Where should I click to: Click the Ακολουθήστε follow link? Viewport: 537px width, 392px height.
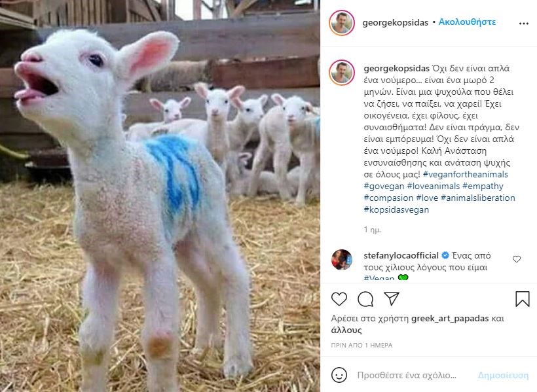point(467,22)
